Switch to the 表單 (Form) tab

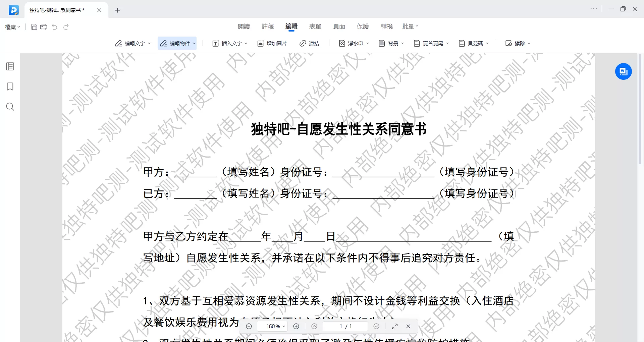[x=315, y=26]
